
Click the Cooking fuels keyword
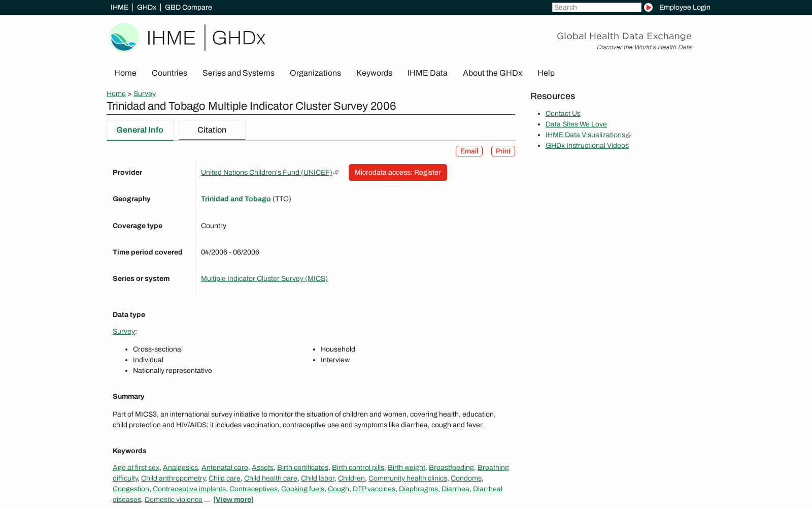coord(302,489)
